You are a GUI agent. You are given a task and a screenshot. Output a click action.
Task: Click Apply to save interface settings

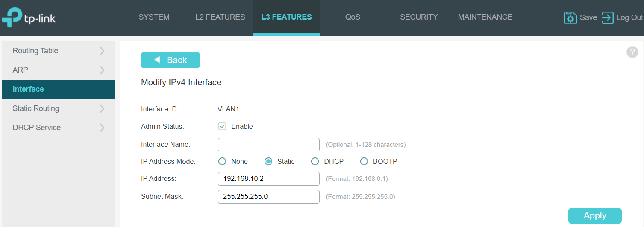(x=594, y=215)
